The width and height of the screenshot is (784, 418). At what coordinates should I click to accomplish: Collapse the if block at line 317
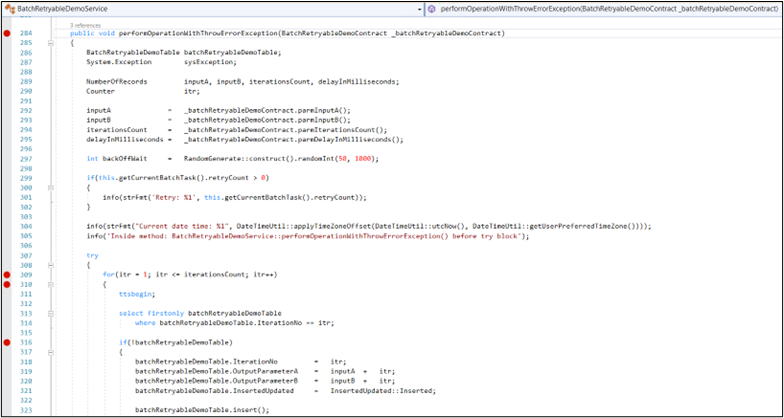[50, 352]
